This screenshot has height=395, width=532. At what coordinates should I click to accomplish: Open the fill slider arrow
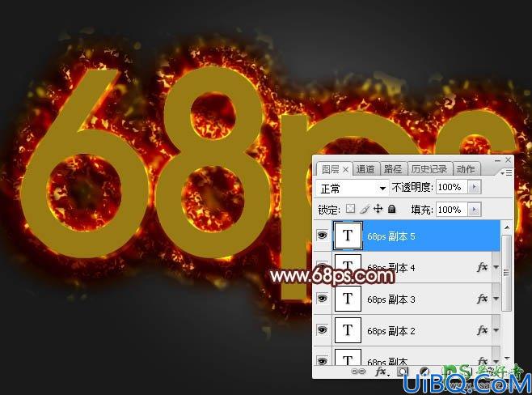click(x=475, y=210)
